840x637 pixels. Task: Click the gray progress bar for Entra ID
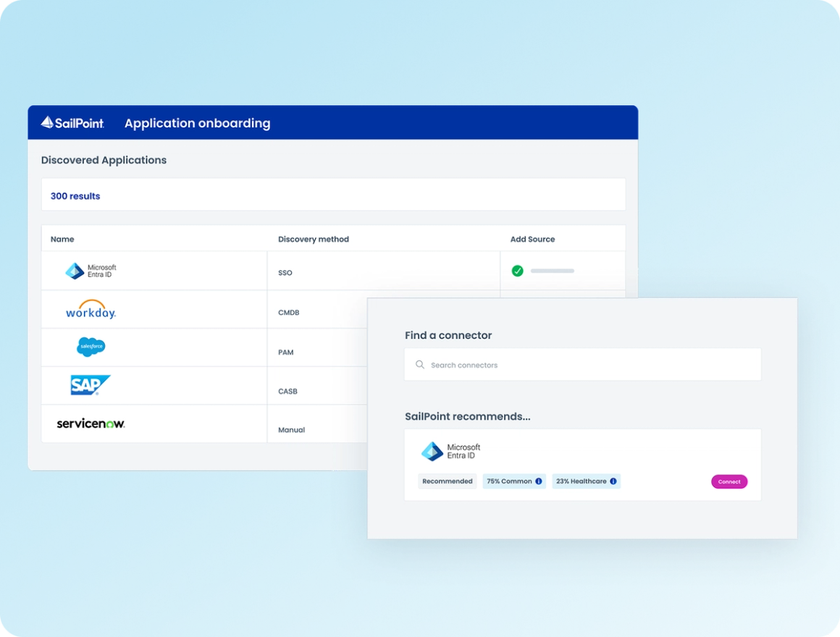553,271
